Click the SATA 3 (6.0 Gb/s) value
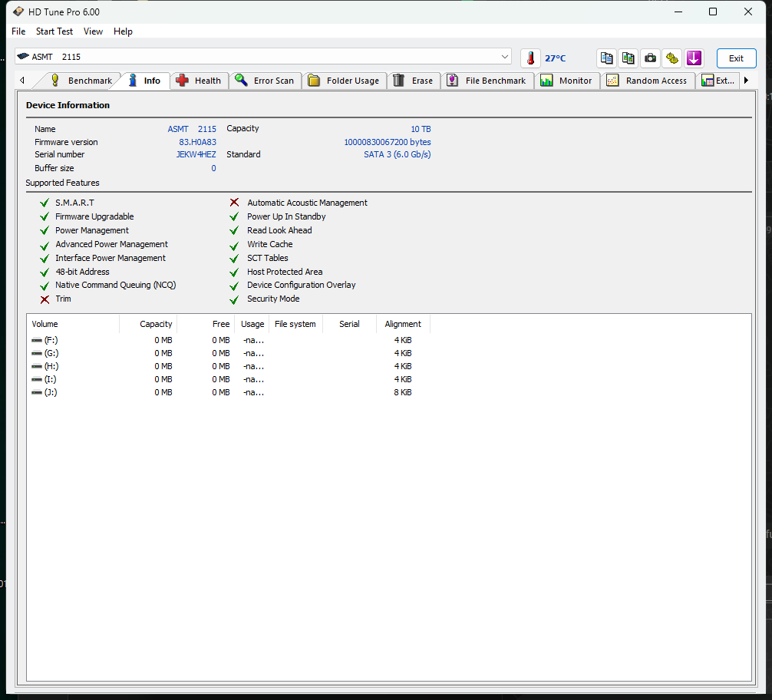The height and width of the screenshot is (700, 772). point(398,155)
